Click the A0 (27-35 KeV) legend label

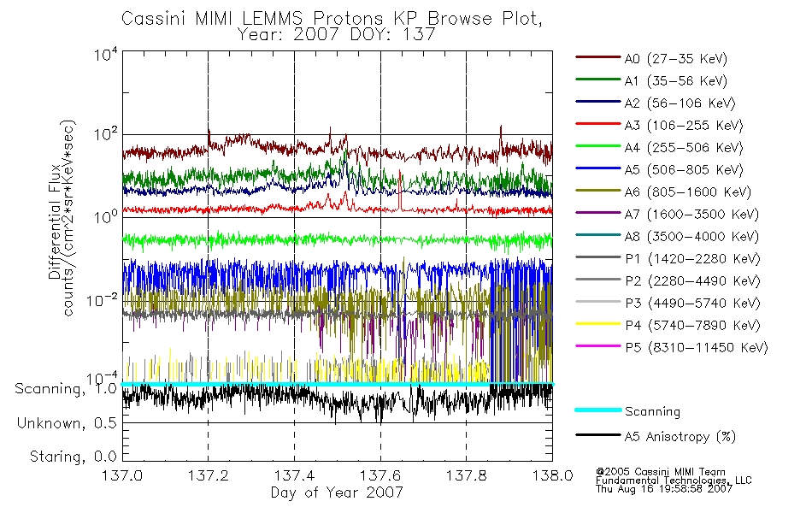click(x=675, y=59)
